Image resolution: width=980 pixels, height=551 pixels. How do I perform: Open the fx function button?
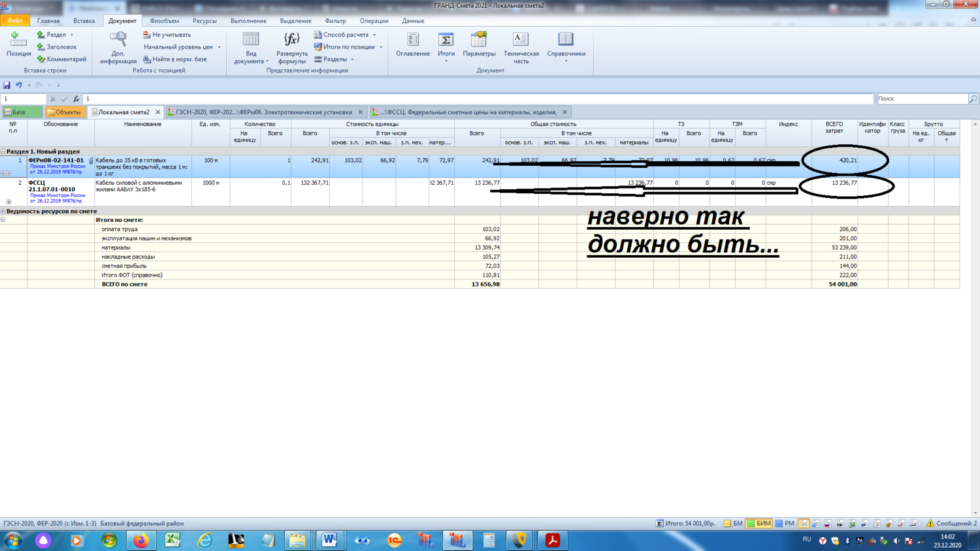76,99
